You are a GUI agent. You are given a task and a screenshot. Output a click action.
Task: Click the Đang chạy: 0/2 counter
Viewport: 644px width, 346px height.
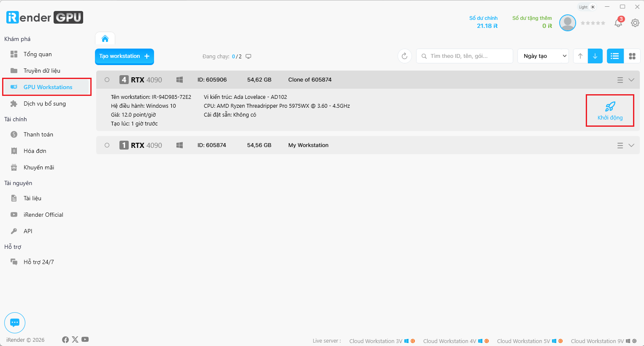[x=222, y=57]
